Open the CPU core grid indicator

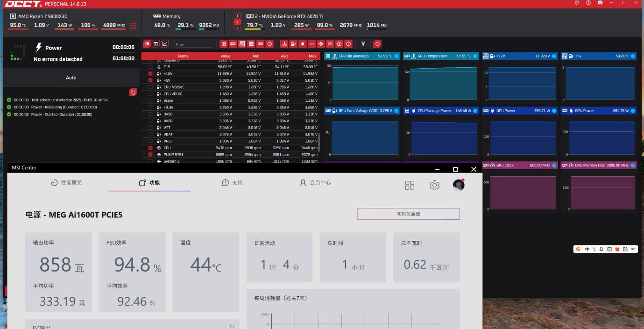pos(133,26)
